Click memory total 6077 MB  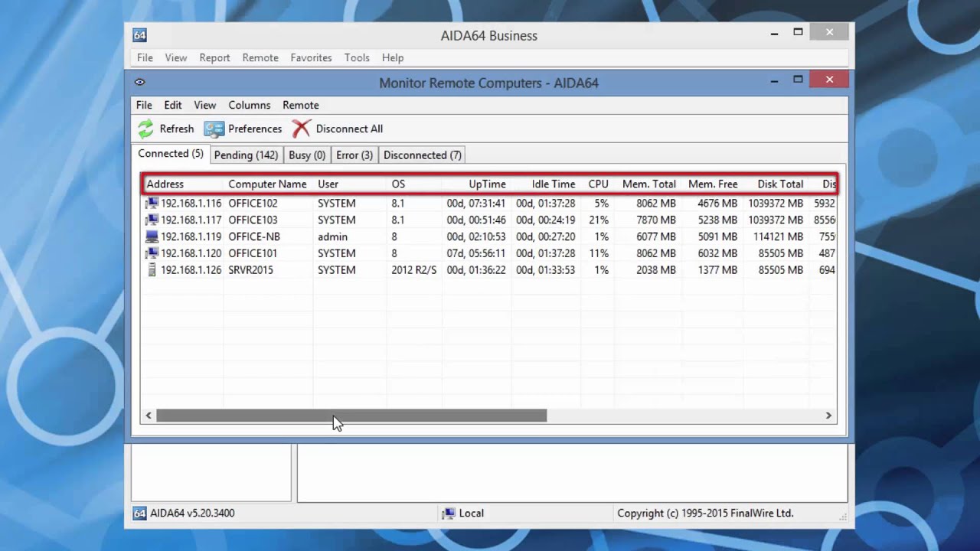tap(656, 237)
